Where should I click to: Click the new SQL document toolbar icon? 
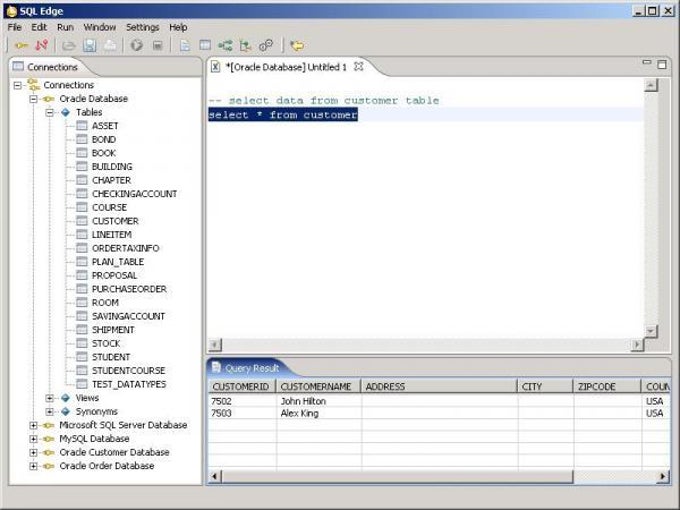[x=185, y=46]
